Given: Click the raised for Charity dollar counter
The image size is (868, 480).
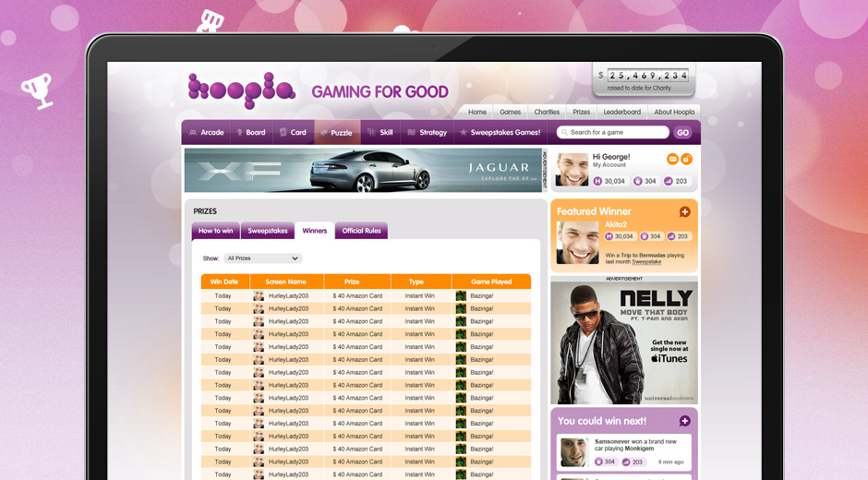Looking at the screenshot, I should pos(645,79).
